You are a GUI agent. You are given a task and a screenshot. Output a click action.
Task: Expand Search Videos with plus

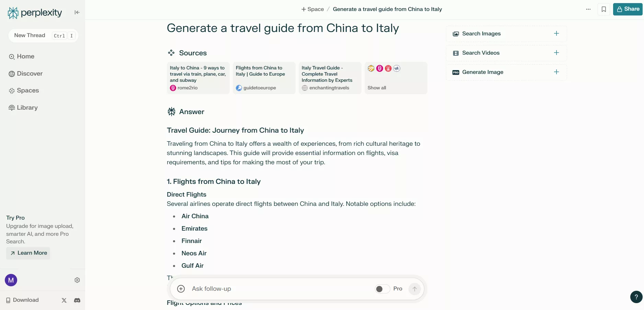tap(556, 53)
